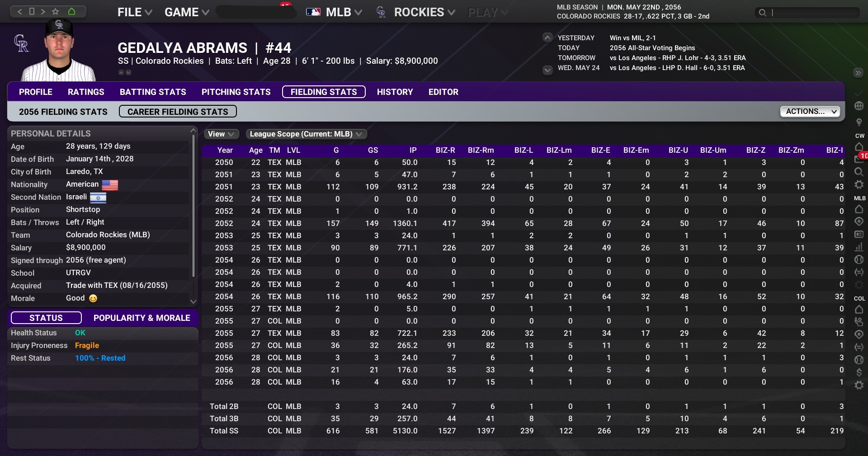
Task: Sort table by the BIZ-R column header
Action: (x=445, y=150)
